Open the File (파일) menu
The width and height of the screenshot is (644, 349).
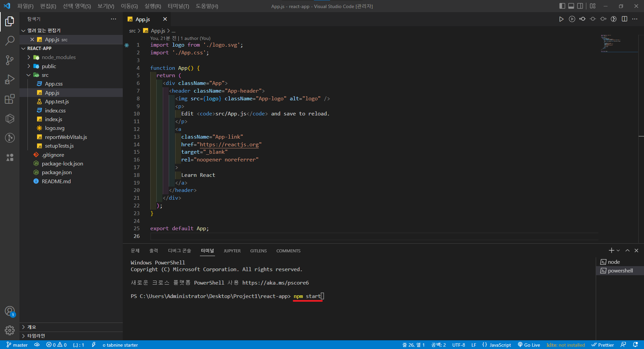(x=25, y=6)
